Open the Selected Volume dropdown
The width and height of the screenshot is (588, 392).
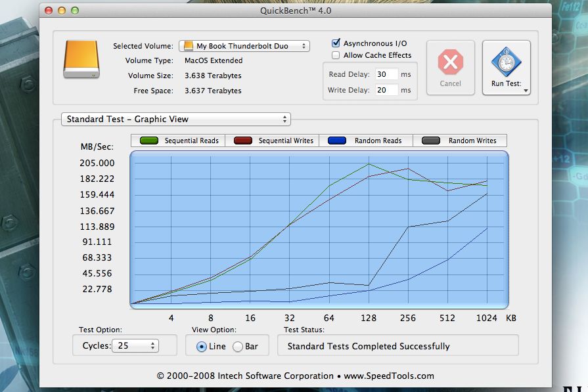click(x=244, y=46)
